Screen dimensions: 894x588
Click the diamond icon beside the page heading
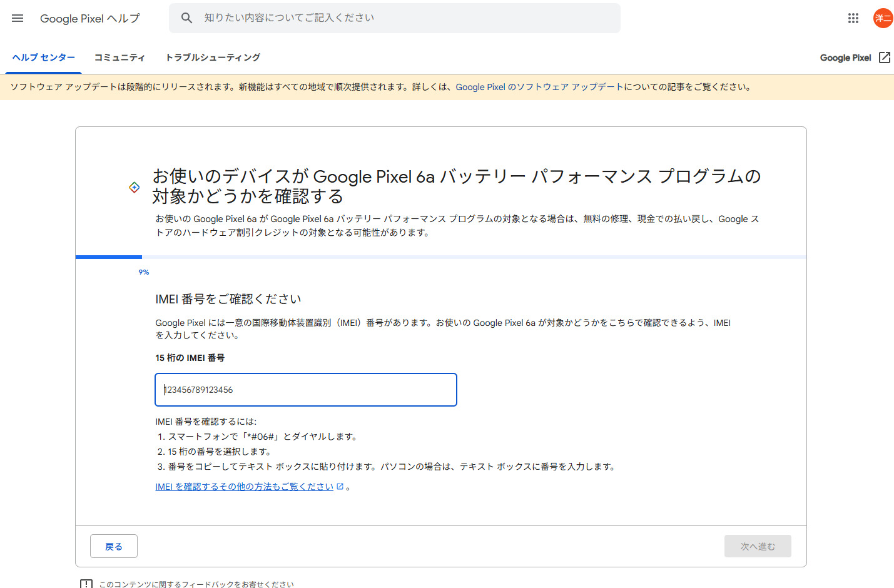tap(135, 187)
